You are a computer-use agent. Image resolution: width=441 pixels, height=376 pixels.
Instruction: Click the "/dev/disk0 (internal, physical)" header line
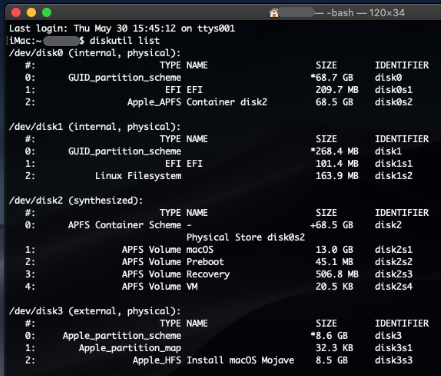pos(95,53)
